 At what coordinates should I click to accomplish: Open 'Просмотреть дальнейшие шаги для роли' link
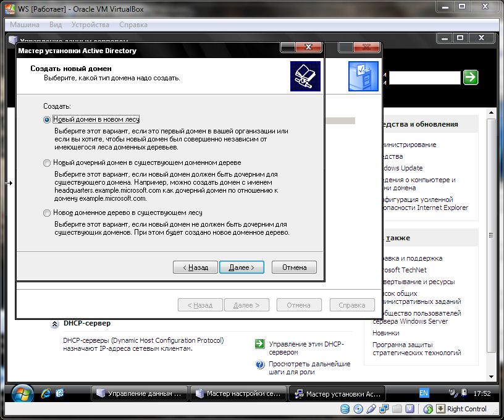(309, 368)
